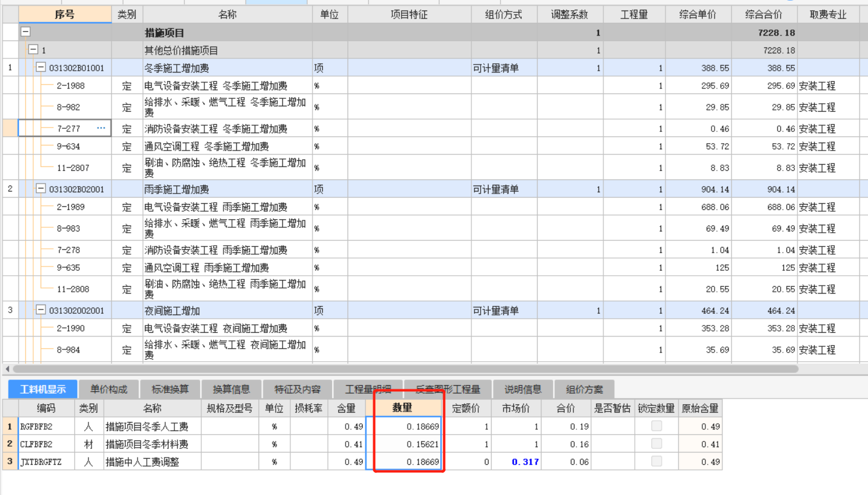
Task: Select quota row 2-1989
Action: 71,207
